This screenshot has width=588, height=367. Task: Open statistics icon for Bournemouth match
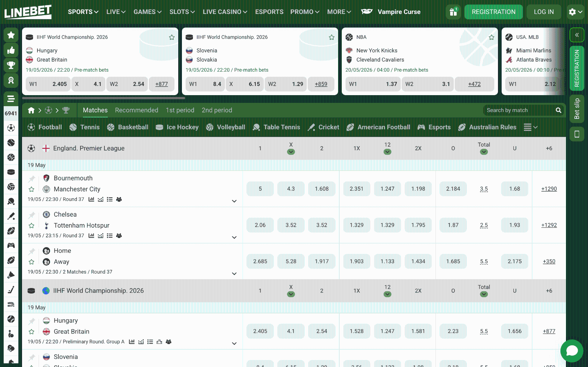pyautogui.click(x=91, y=199)
